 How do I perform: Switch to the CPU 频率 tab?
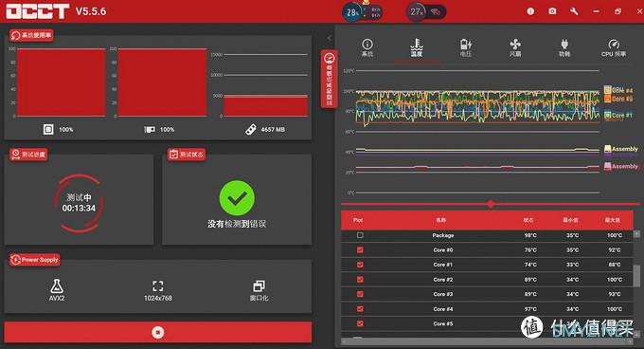(x=614, y=47)
